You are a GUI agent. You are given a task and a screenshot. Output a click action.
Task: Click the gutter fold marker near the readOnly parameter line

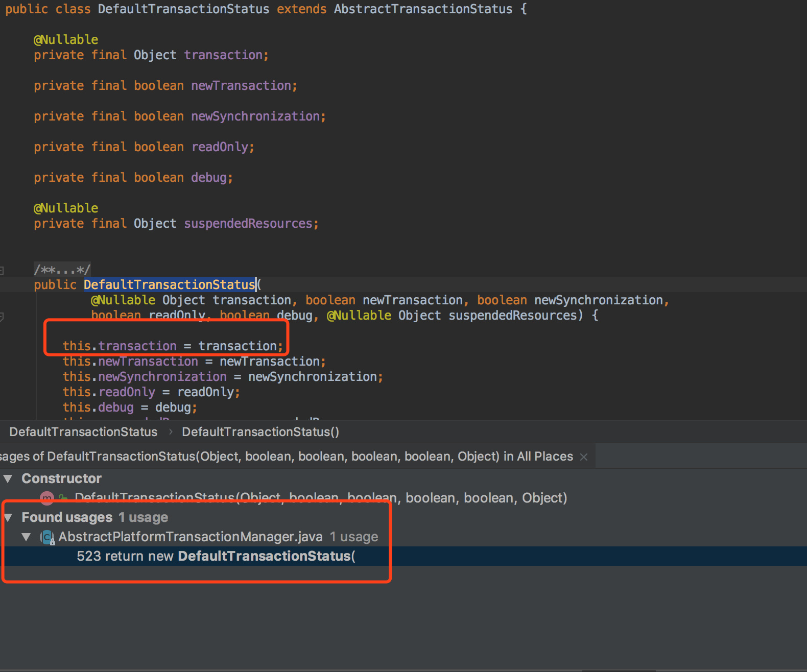click(2, 317)
